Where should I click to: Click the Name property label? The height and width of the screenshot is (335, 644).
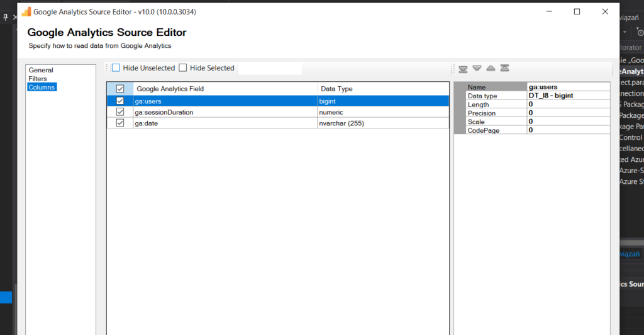point(496,87)
